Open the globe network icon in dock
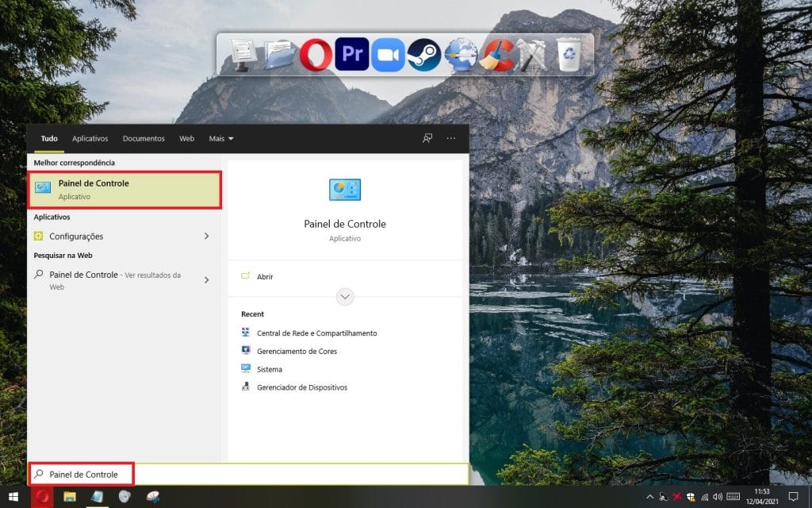This screenshot has height=508, width=812. 461,55
